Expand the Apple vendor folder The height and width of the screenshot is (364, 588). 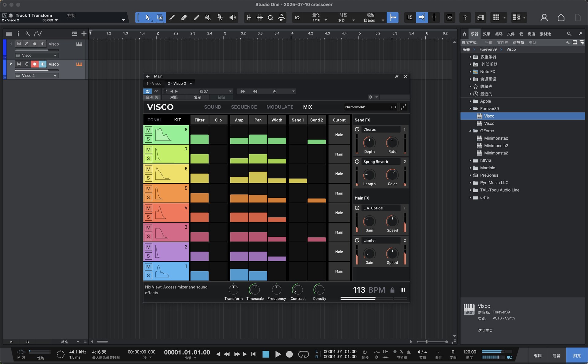470,101
